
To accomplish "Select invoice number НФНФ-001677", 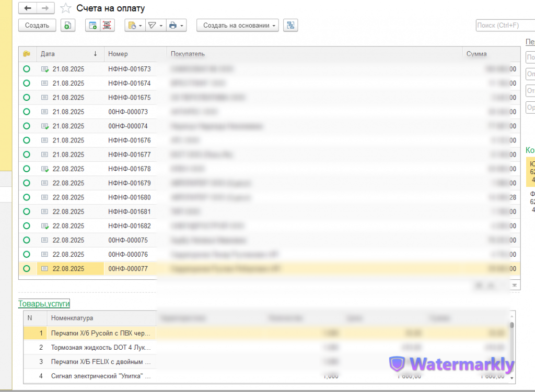I will pyautogui.click(x=130, y=155).
